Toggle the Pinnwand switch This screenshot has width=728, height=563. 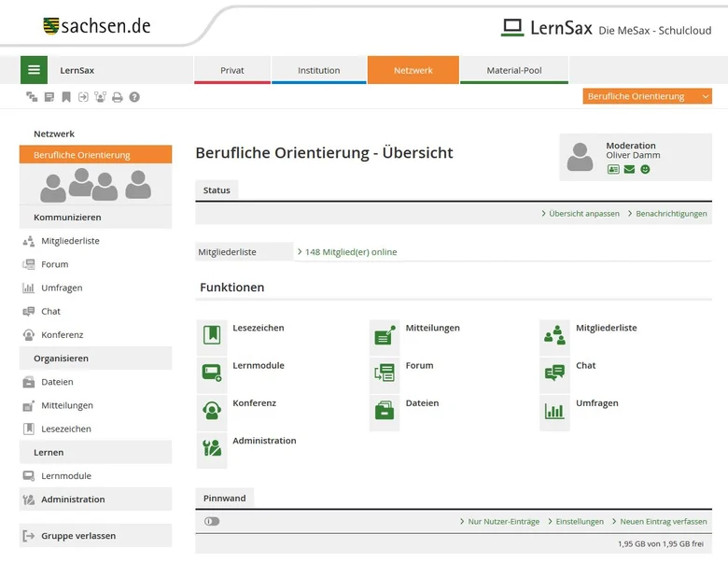click(212, 521)
